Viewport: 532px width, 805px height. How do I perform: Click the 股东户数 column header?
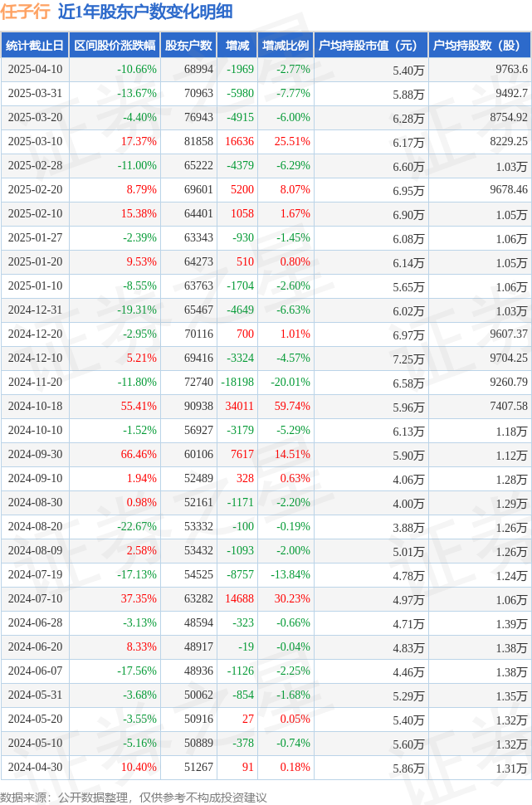188,45
